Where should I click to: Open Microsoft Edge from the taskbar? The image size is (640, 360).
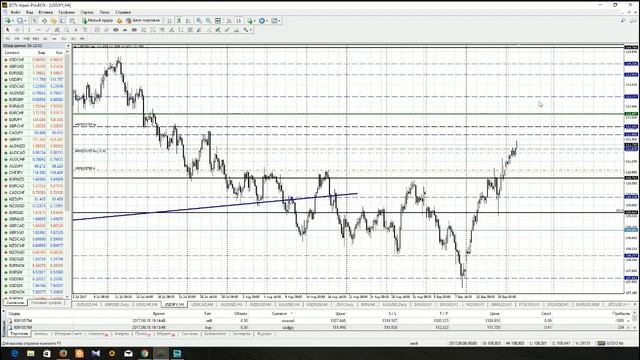14,353
